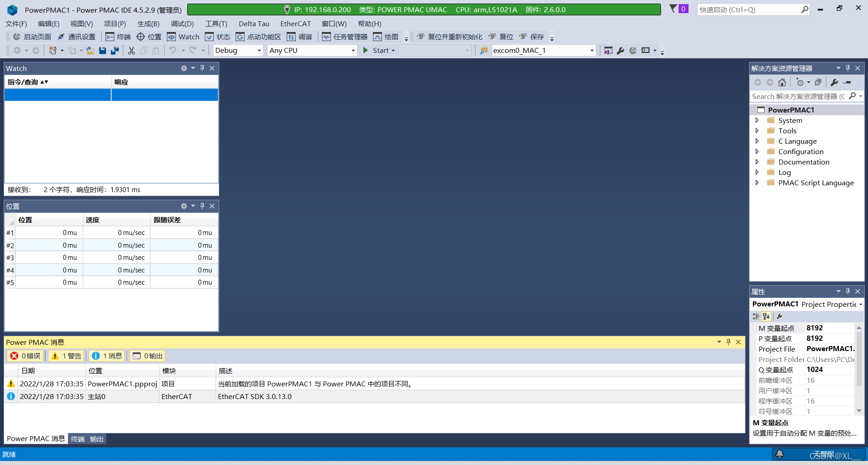Click the notifications filter flag icon
The width and height of the screenshot is (868, 465).
click(x=674, y=9)
